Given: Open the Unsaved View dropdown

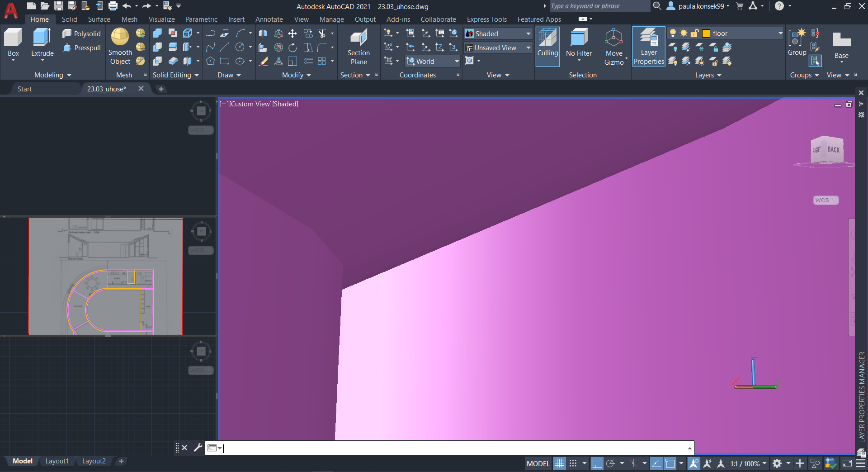Looking at the screenshot, I should click(498, 48).
